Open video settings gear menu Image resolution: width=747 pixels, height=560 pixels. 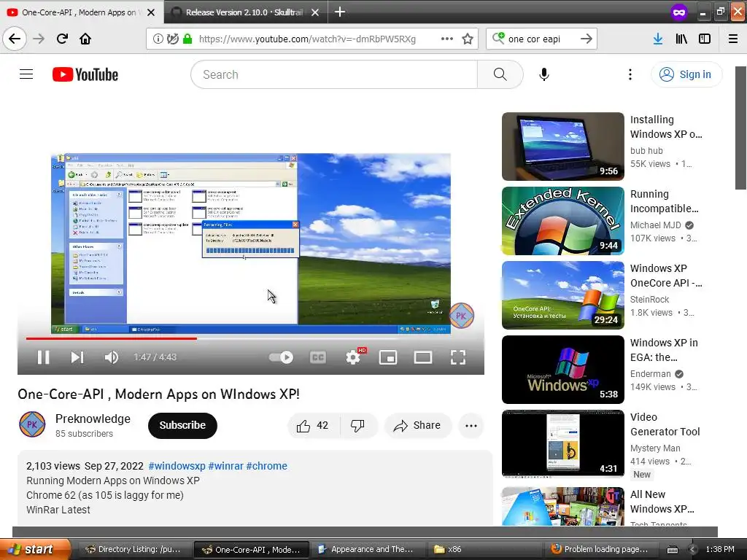click(353, 357)
